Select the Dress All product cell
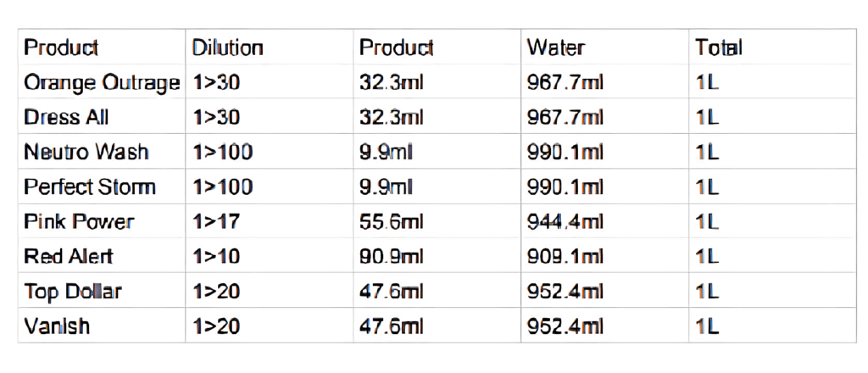868x373 pixels. [x=66, y=118]
